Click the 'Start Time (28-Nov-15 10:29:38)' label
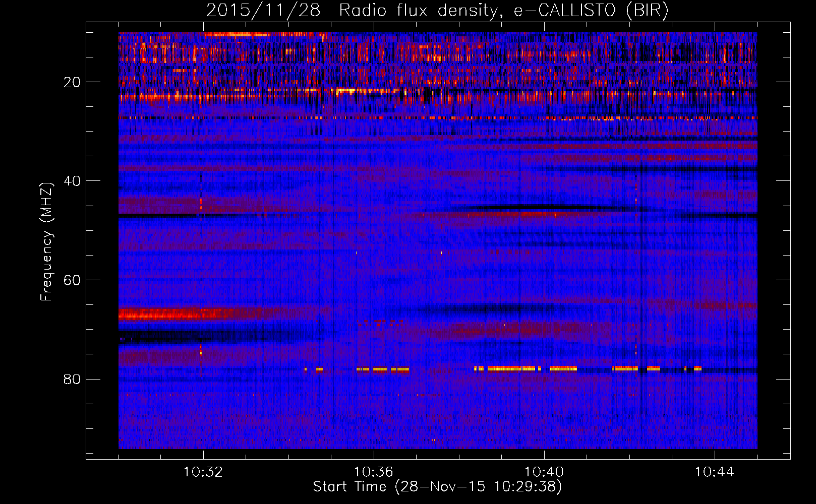Viewport: 816px width, 504px height. [437, 487]
